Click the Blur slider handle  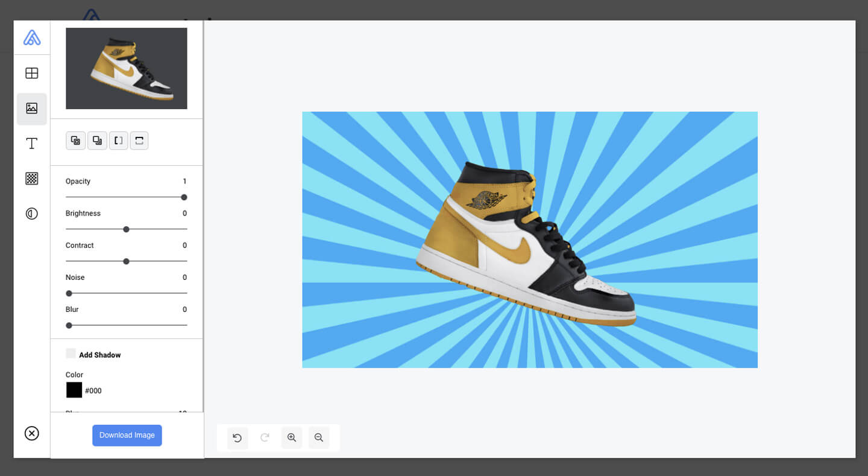(x=69, y=325)
